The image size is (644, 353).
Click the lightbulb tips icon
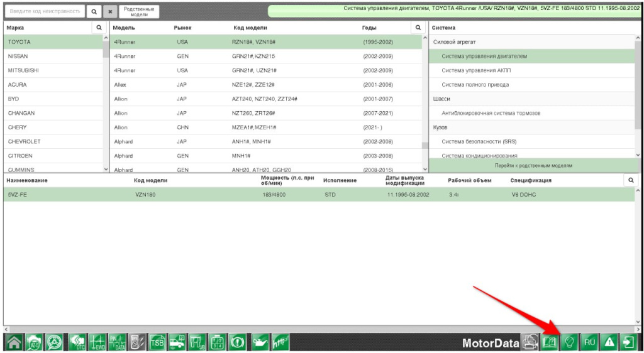570,343
